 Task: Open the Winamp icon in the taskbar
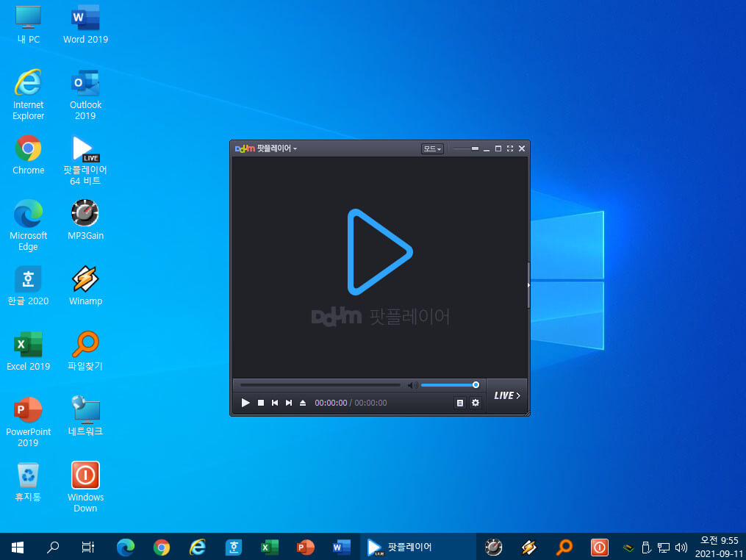tap(528, 548)
